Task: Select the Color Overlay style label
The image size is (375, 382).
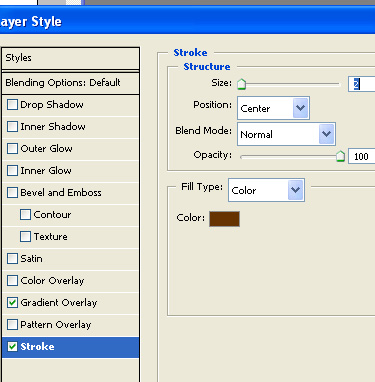Action: pos(52,281)
